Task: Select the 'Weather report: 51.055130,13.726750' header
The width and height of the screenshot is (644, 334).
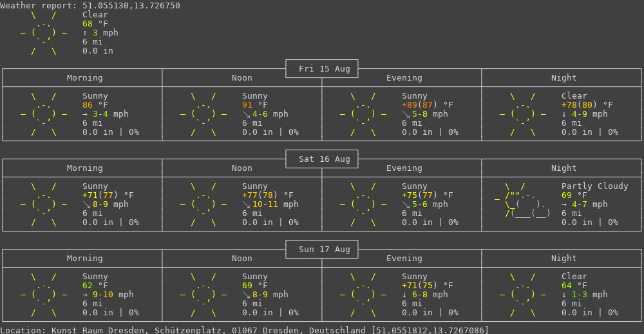Action: pyautogui.click(x=90, y=6)
